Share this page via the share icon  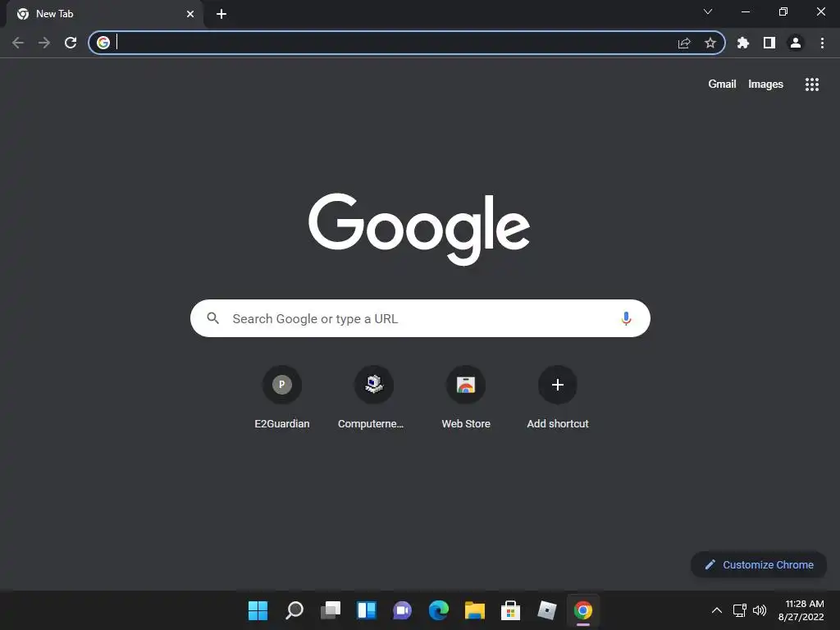coord(684,43)
